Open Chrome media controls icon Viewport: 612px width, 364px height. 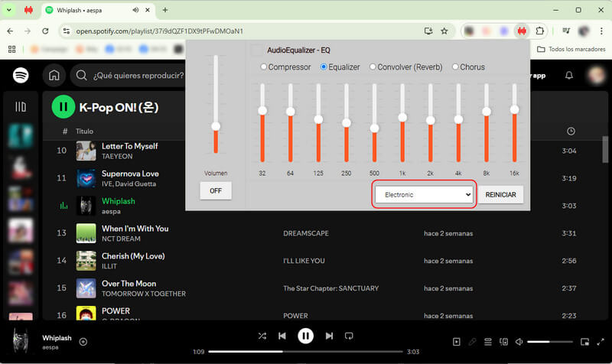[x=566, y=31]
